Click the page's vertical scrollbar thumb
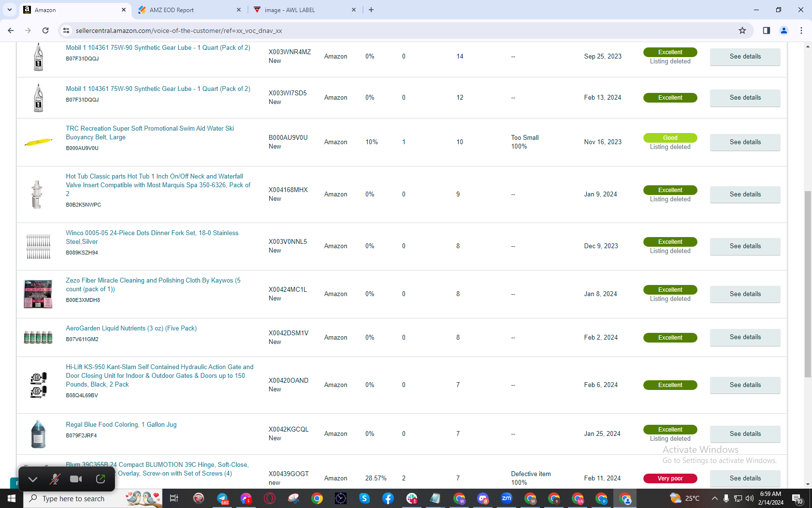 [808, 284]
